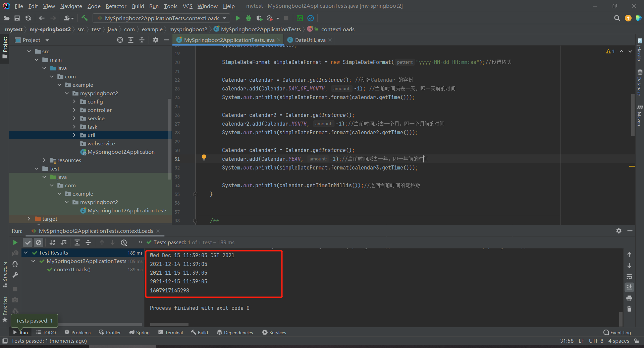Hide the Project tool window

coord(166,40)
